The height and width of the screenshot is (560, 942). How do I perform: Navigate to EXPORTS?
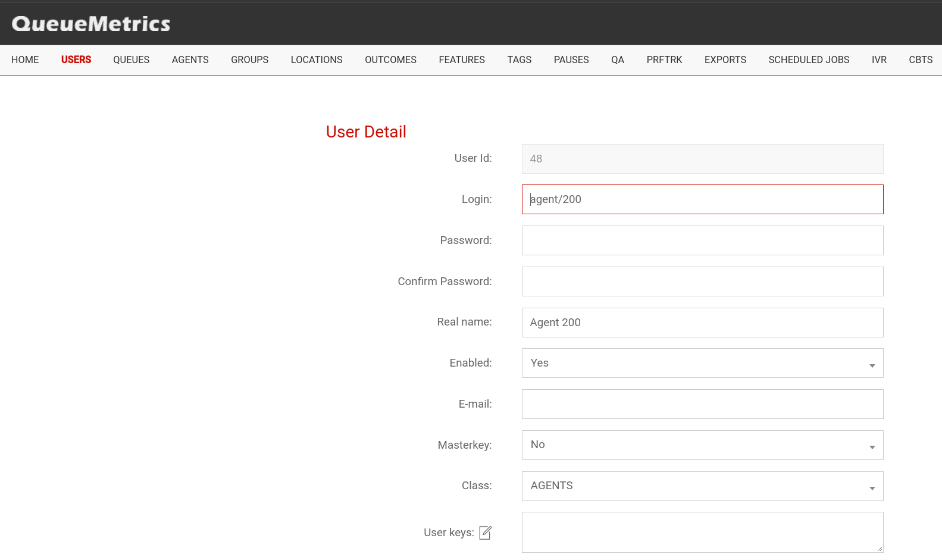tap(725, 60)
